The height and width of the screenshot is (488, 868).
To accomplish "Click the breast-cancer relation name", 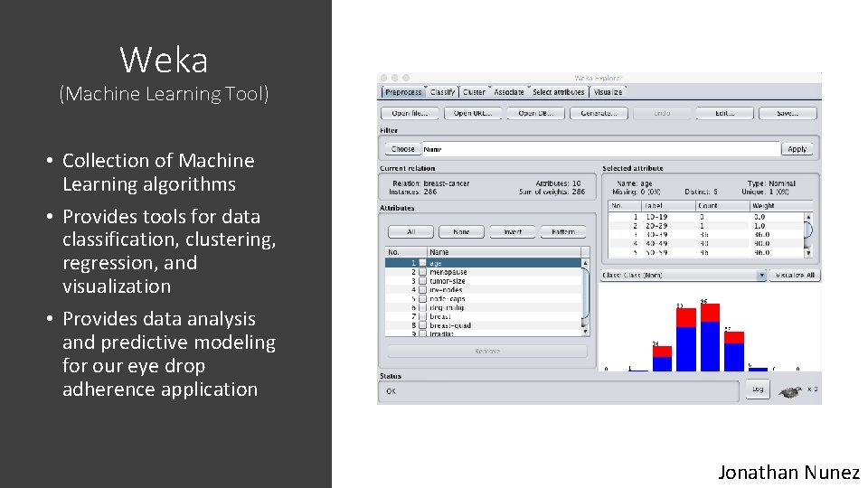I will point(446,183).
